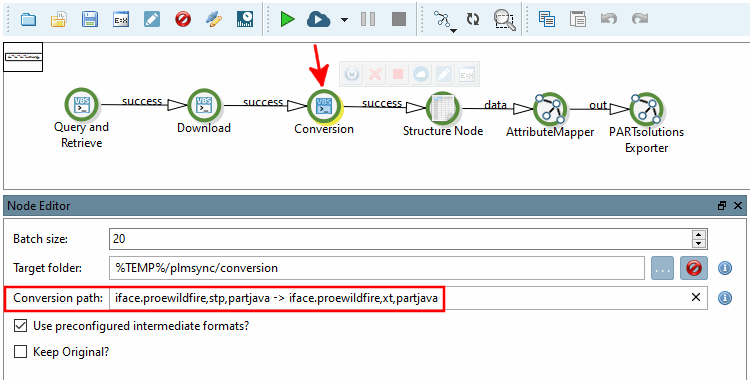750x380 pixels.
Task: Click the E=X variables toolbar icon
Action: 121,19
